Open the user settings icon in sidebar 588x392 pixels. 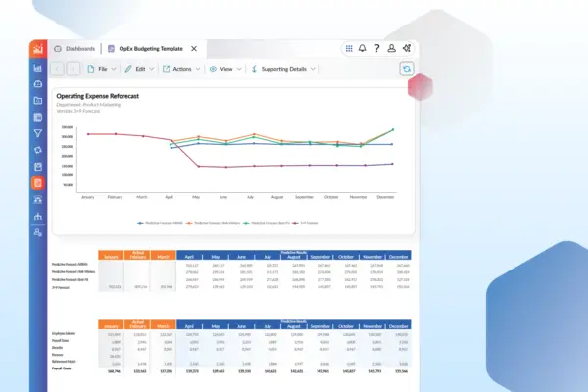point(38,232)
